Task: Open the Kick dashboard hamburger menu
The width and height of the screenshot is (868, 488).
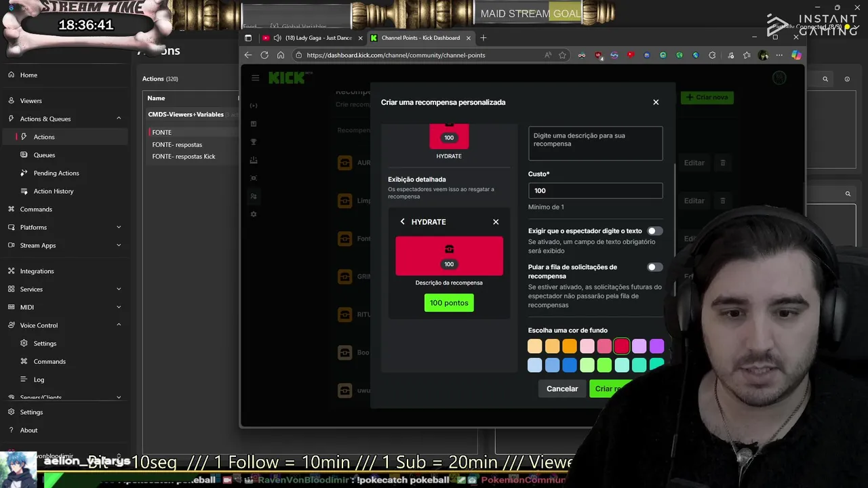Action: tap(255, 78)
